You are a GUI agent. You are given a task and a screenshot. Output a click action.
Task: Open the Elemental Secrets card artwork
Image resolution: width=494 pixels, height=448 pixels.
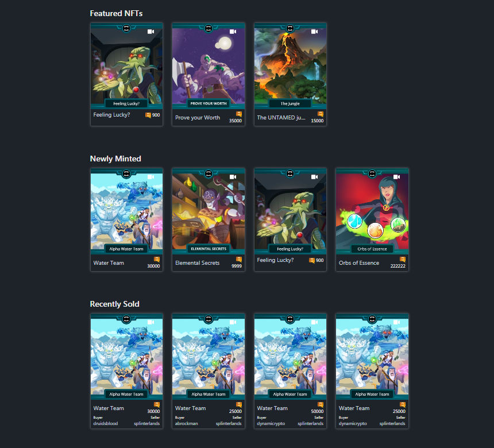click(x=209, y=211)
